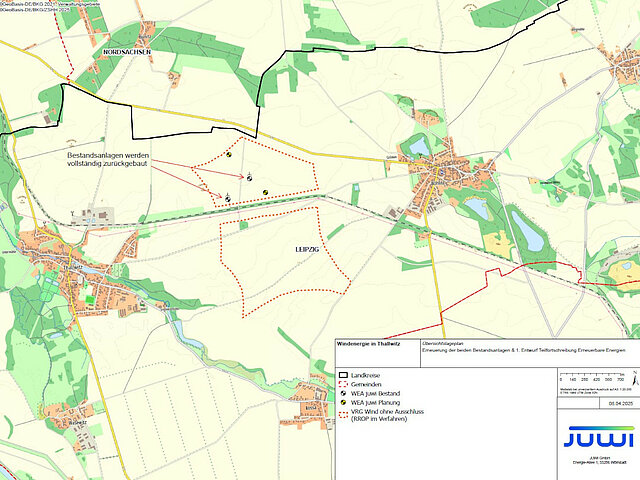Click the 'WEA juwi Bestand' legend text
This screenshot has width=640, height=480.
(x=376, y=393)
